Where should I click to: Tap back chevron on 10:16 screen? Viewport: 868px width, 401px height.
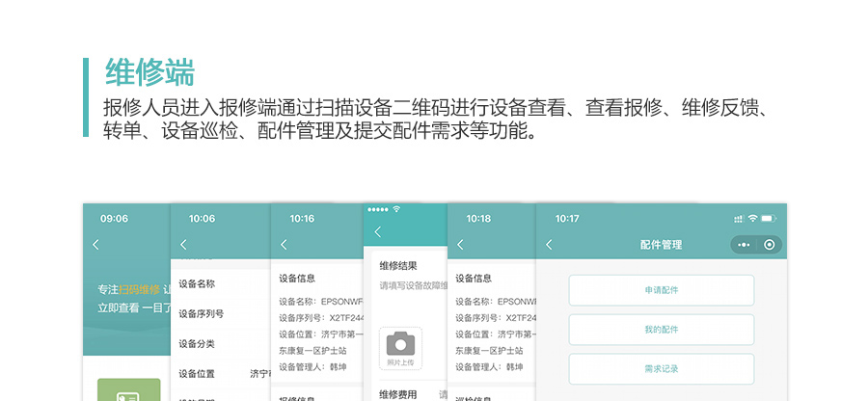click(284, 245)
